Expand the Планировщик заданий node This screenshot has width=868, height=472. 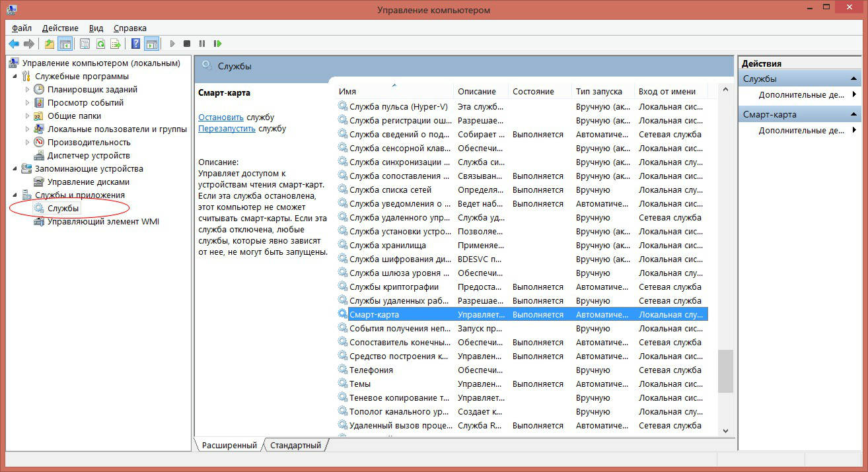point(27,90)
